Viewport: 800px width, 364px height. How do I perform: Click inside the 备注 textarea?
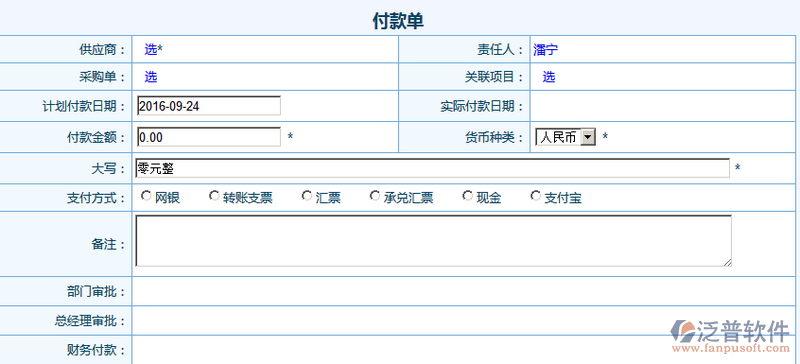433,240
